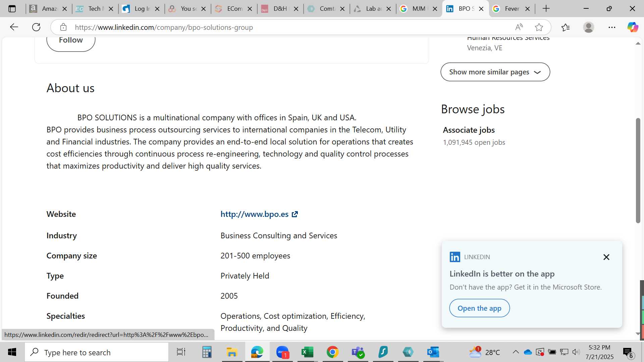Image resolution: width=644 pixels, height=362 pixels.
Task: Open the notification center icon
Action: pyautogui.click(x=628, y=352)
